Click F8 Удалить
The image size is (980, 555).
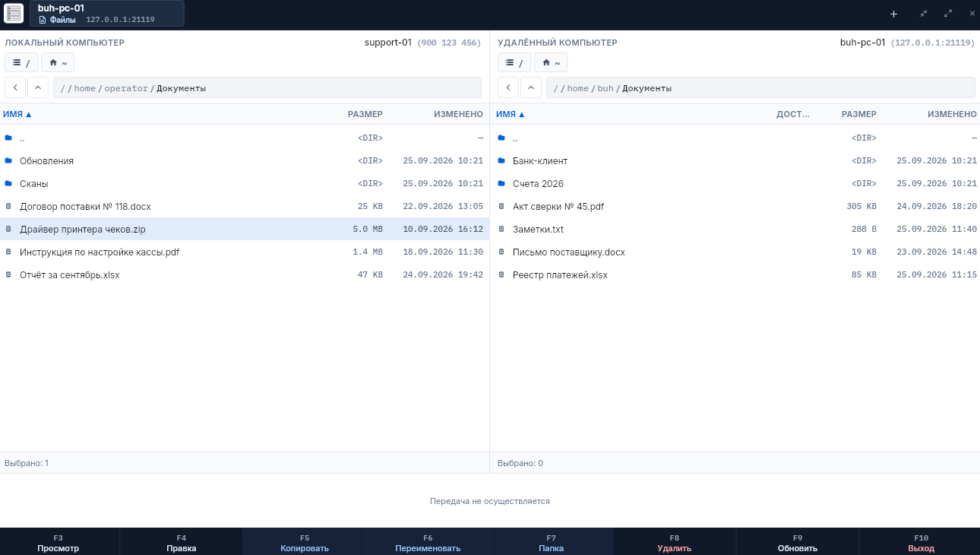tap(675, 542)
